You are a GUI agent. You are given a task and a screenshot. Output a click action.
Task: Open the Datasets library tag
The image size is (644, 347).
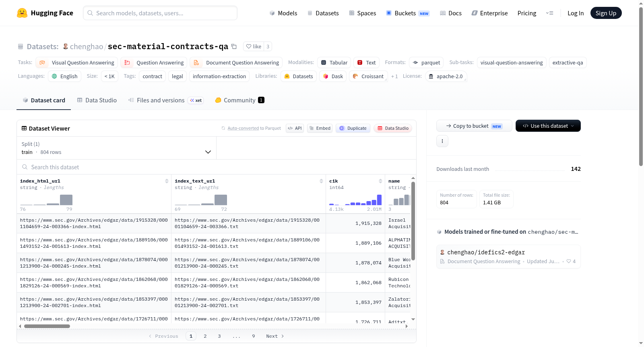click(298, 76)
